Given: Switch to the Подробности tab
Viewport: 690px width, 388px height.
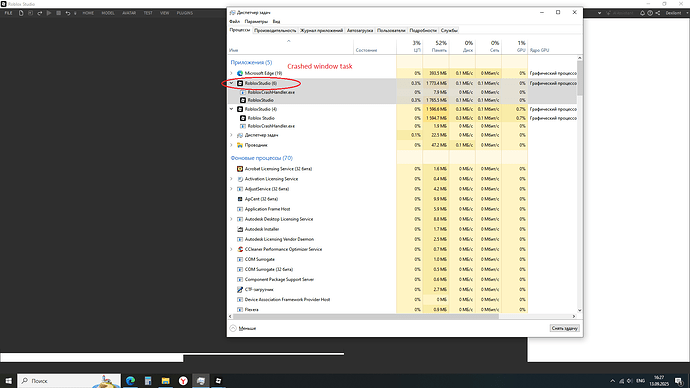Looking at the screenshot, I should [x=423, y=30].
